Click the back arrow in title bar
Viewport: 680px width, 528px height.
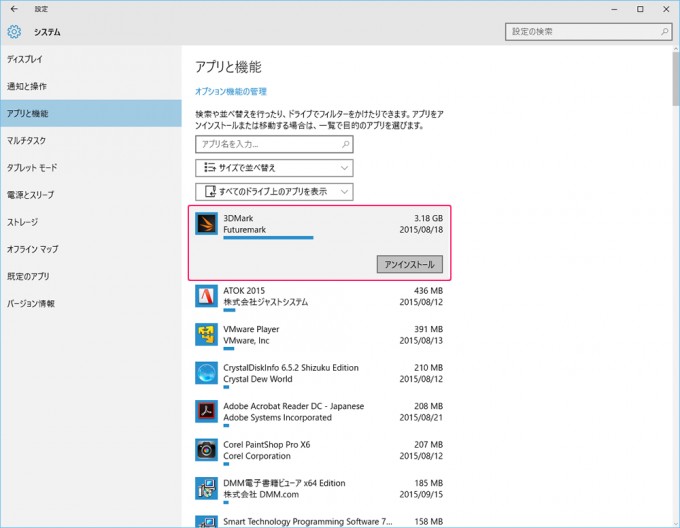point(14,9)
